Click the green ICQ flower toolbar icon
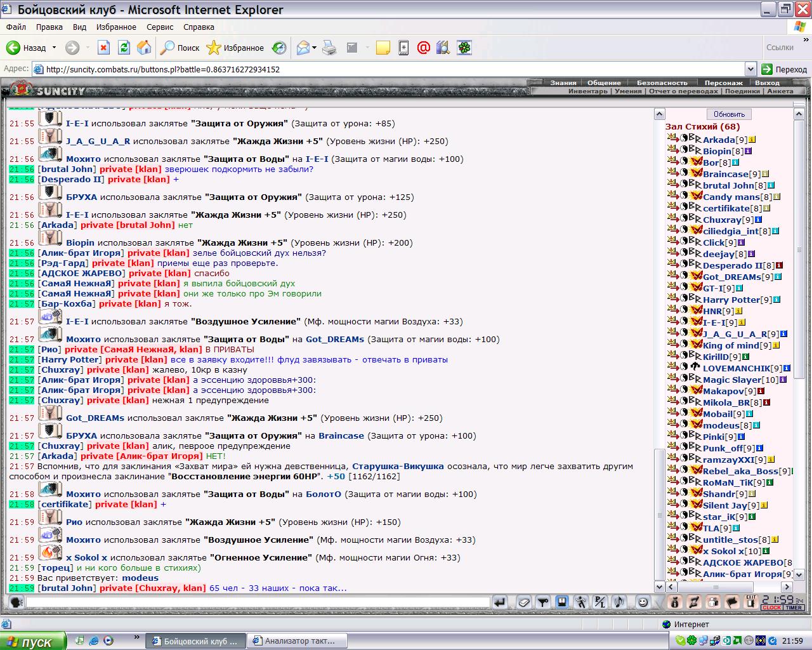Image resolution: width=812 pixels, height=650 pixels. (465, 48)
